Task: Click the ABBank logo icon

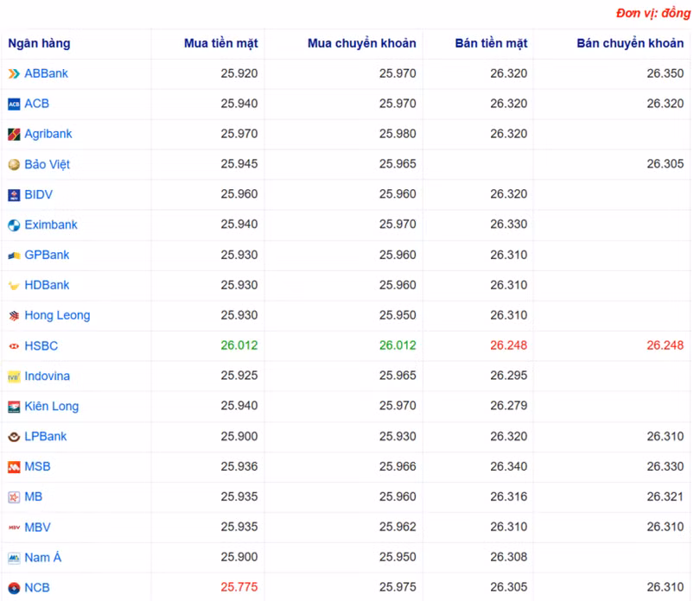Action: (x=14, y=73)
